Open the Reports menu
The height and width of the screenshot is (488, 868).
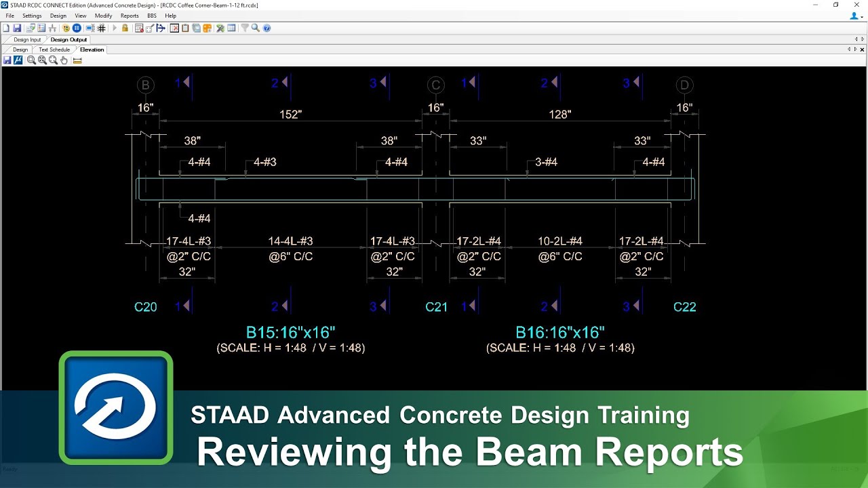click(x=130, y=16)
